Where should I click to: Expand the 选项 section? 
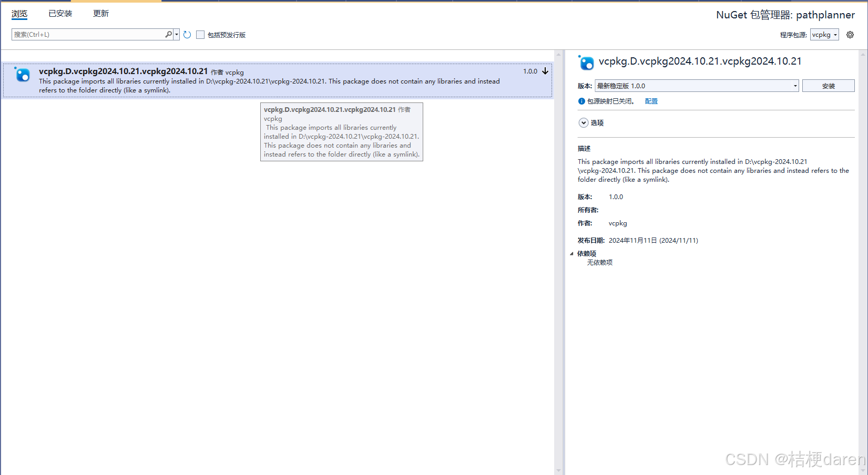584,123
